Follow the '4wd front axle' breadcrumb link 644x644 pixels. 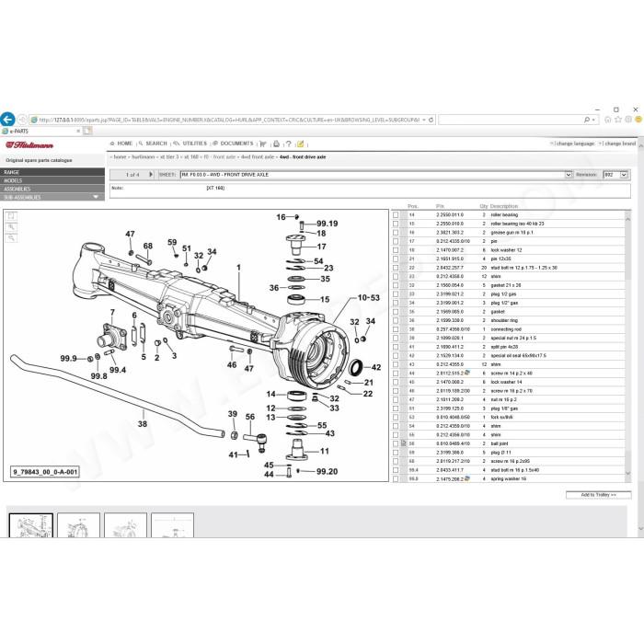click(257, 157)
